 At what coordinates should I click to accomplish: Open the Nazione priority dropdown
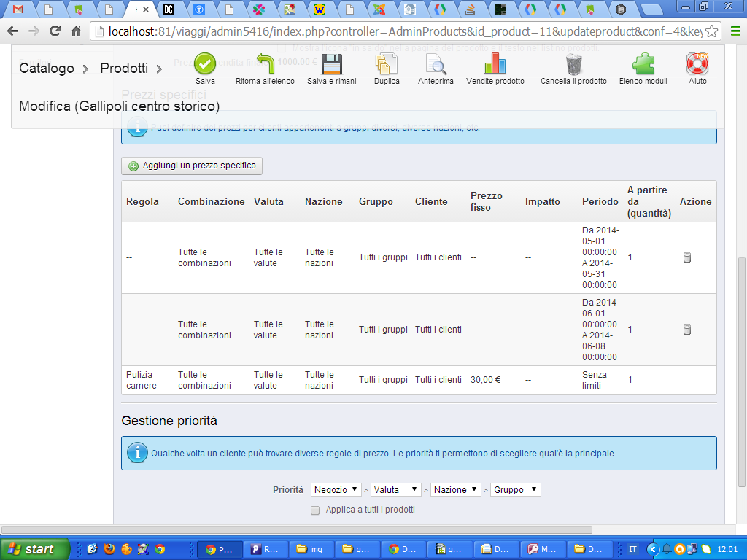[455, 489]
